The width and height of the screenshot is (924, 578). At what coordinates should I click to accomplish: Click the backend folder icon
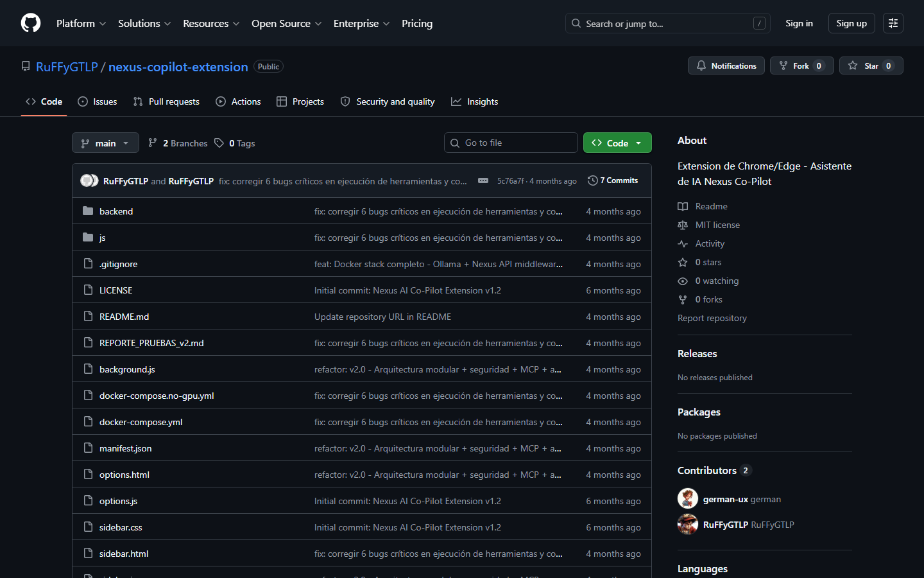(x=88, y=211)
